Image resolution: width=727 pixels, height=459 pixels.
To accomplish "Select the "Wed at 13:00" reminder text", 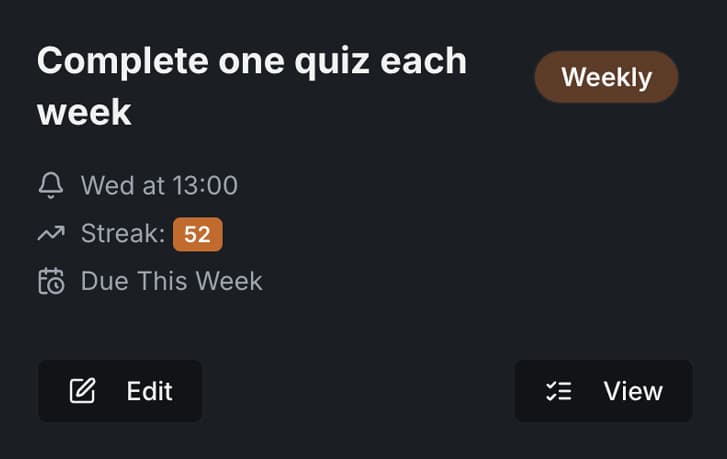I will click(x=159, y=185).
